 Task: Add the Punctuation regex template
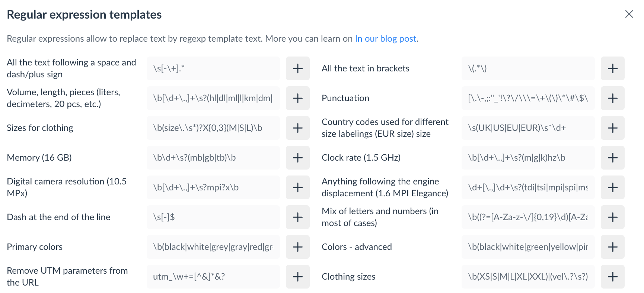point(612,98)
